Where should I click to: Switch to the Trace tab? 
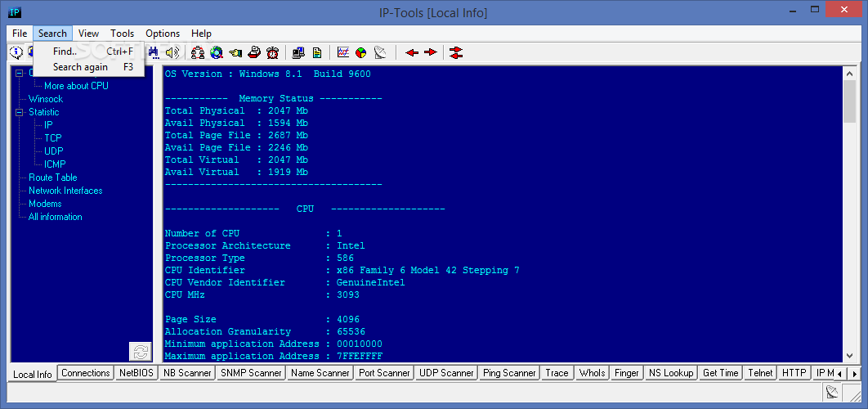coord(557,373)
